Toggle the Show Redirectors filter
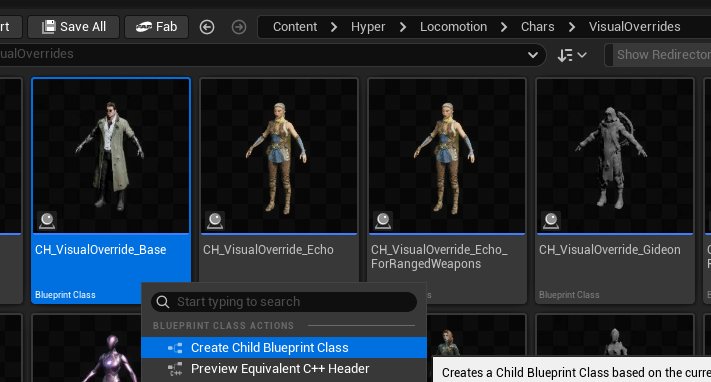 pos(658,55)
